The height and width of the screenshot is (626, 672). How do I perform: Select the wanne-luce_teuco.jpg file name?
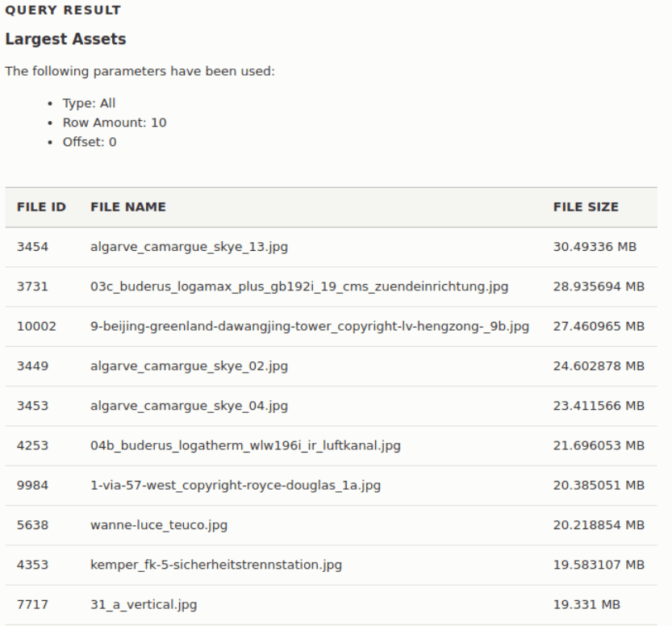tap(159, 525)
